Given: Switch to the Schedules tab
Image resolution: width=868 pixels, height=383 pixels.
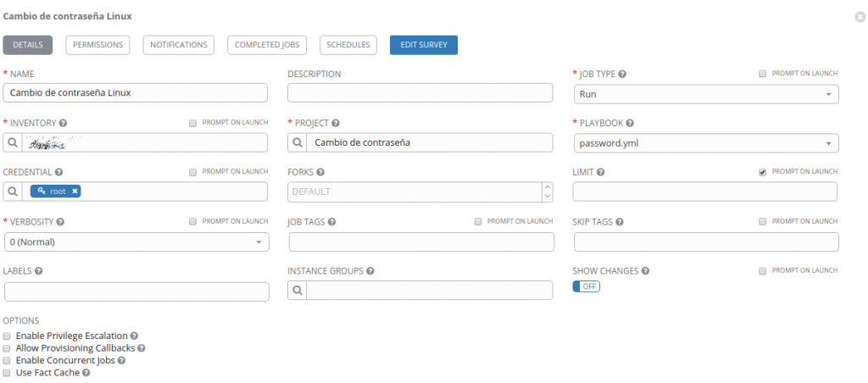Looking at the screenshot, I should 348,45.
